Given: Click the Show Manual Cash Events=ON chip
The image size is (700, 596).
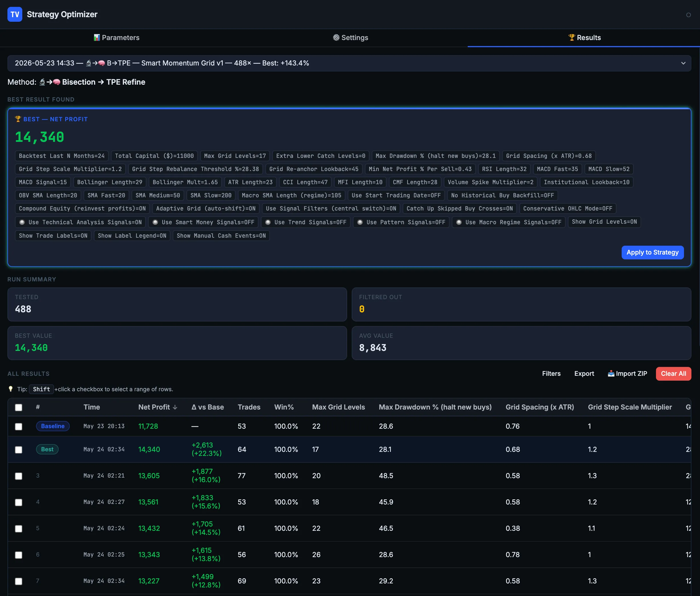Looking at the screenshot, I should click(x=221, y=235).
